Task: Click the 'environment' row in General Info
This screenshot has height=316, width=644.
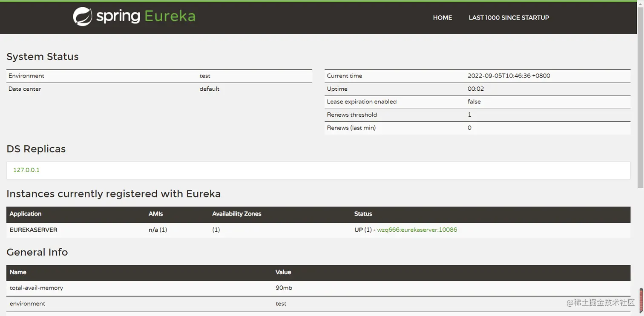Action: pyautogui.click(x=318, y=304)
